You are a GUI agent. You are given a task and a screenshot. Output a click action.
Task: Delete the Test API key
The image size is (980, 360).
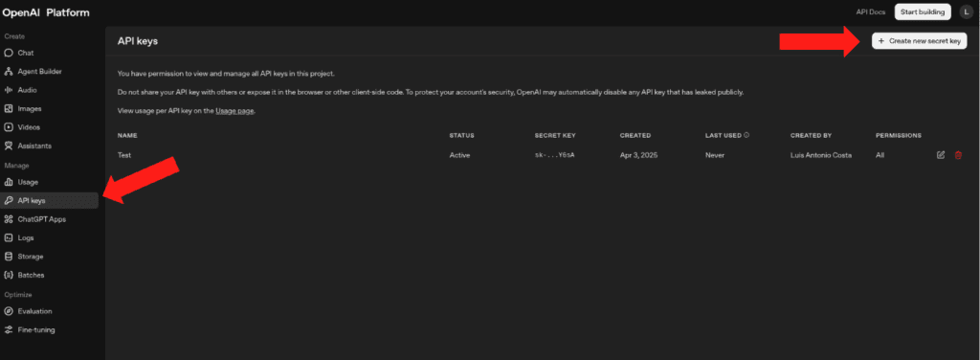click(x=958, y=155)
